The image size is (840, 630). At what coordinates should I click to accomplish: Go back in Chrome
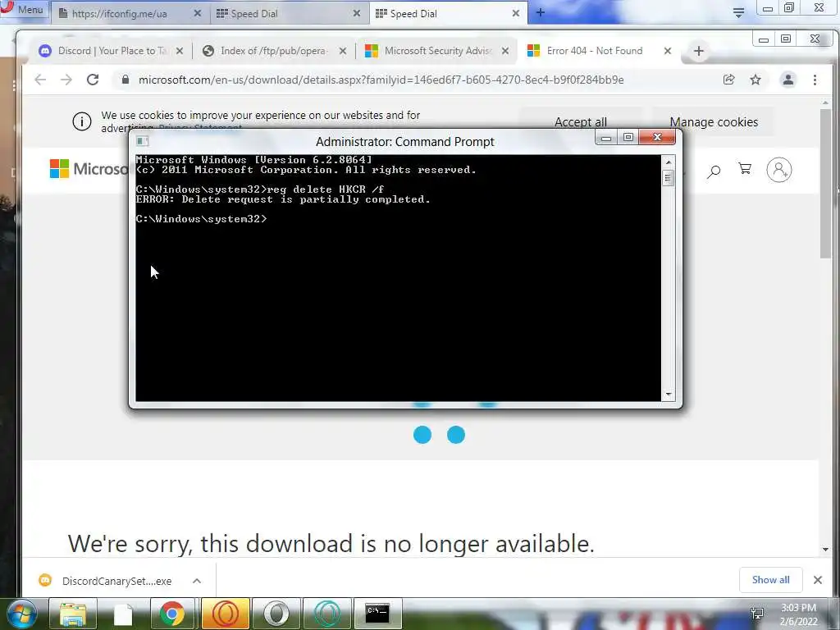[x=40, y=80]
